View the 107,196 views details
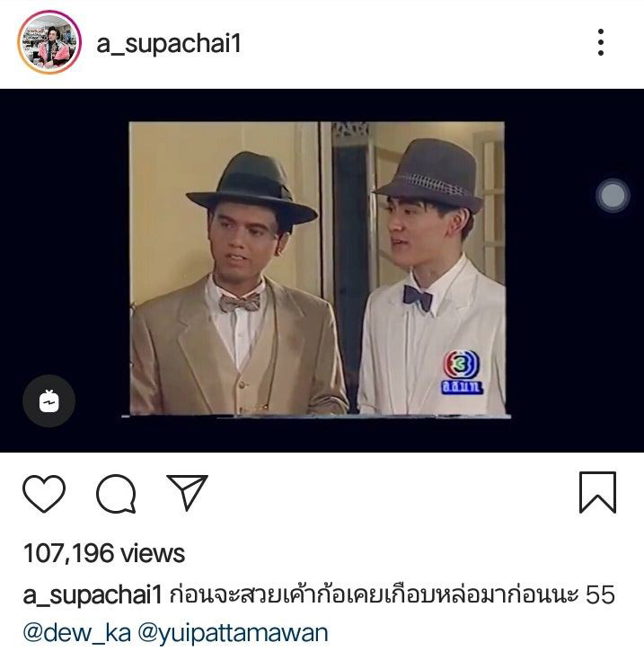644x660 pixels. pyautogui.click(x=104, y=553)
